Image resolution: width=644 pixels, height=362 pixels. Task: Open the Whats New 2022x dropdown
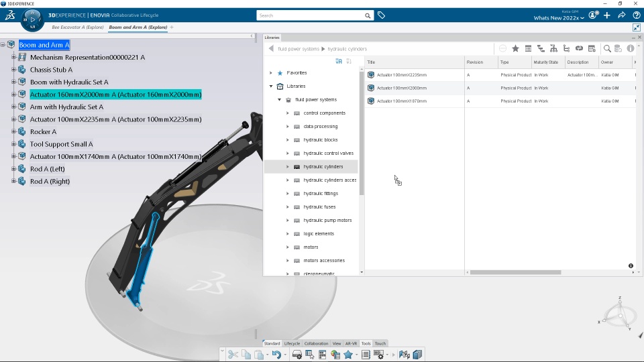(x=559, y=17)
